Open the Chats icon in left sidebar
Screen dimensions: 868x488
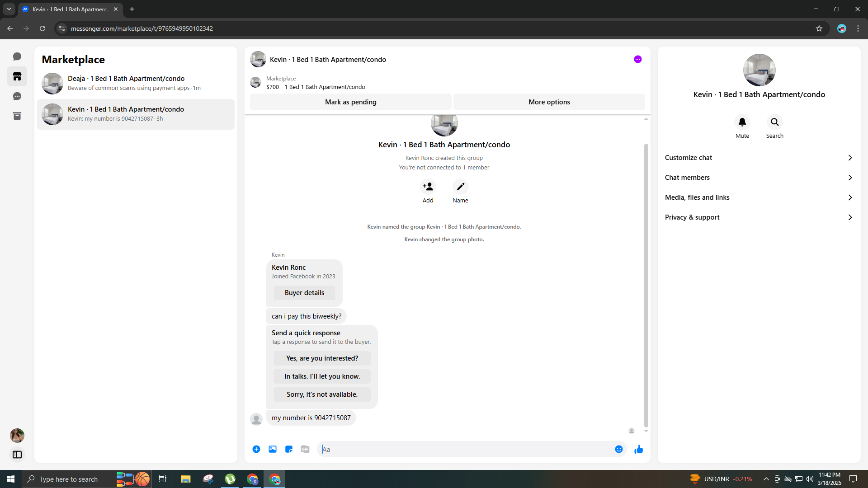(x=17, y=56)
